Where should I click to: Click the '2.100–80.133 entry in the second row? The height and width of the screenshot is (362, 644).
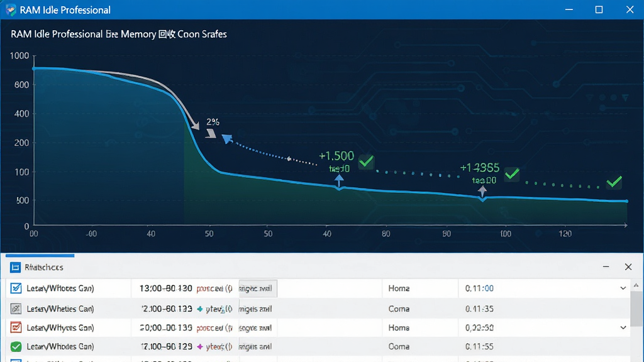click(x=166, y=309)
